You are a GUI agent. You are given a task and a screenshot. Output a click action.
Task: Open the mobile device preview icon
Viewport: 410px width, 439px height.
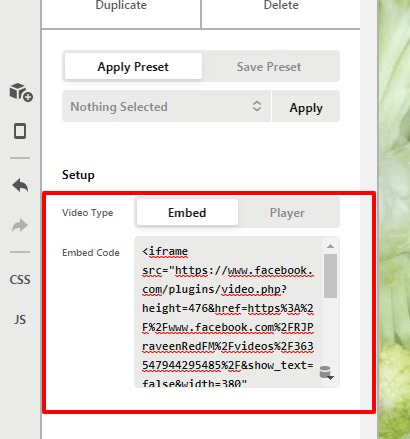coord(20,131)
